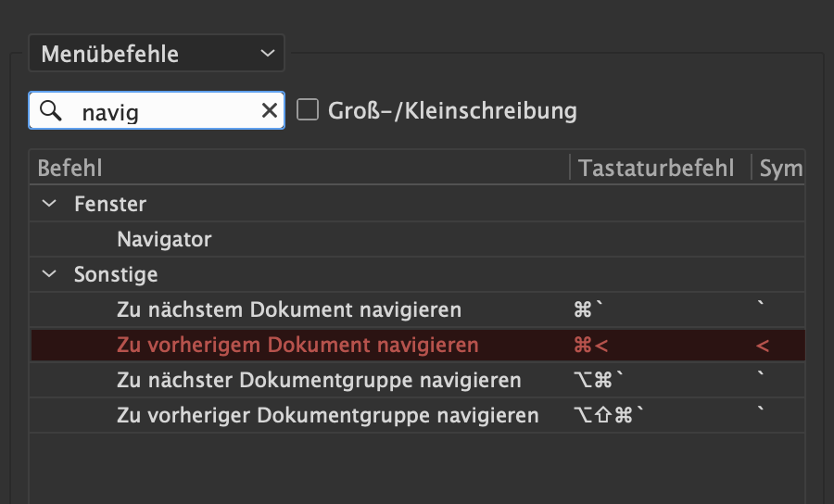Select "Zu vorheriger Dokumentgruppe navigieren" command
834x504 pixels.
[x=327, y=416]
